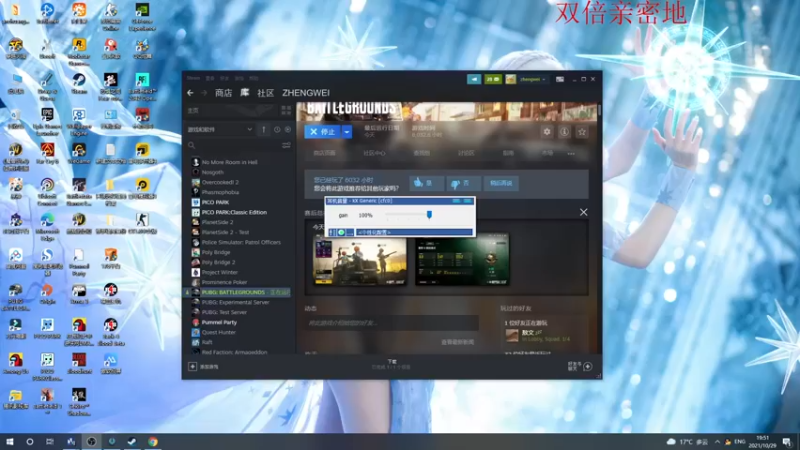Viewport: 800px width, 450px height.
Task: Open dropdown arrow beside 停止 button
Action: pyautogui.click(x=347, y=132)
